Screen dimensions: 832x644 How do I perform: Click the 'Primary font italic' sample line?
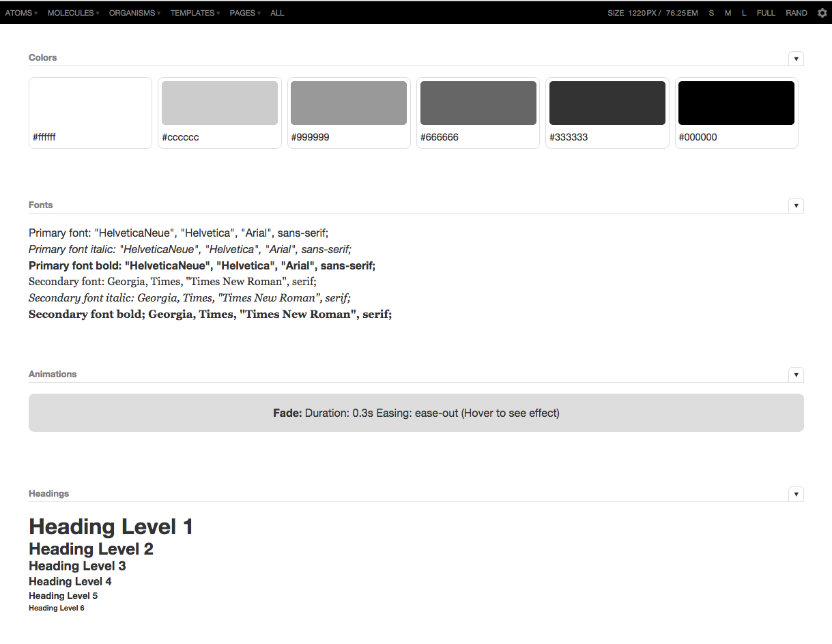190,250
